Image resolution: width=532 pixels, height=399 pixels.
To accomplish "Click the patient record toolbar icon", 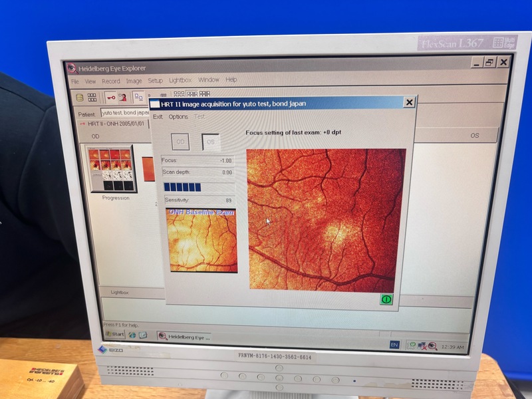I will coord(122,97).
